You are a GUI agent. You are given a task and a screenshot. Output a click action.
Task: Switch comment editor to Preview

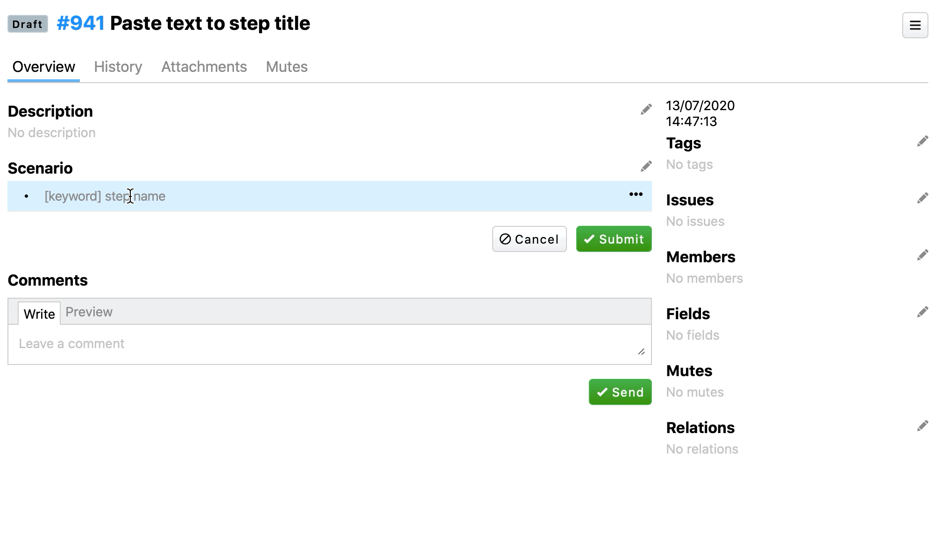[x=89, y=312]
